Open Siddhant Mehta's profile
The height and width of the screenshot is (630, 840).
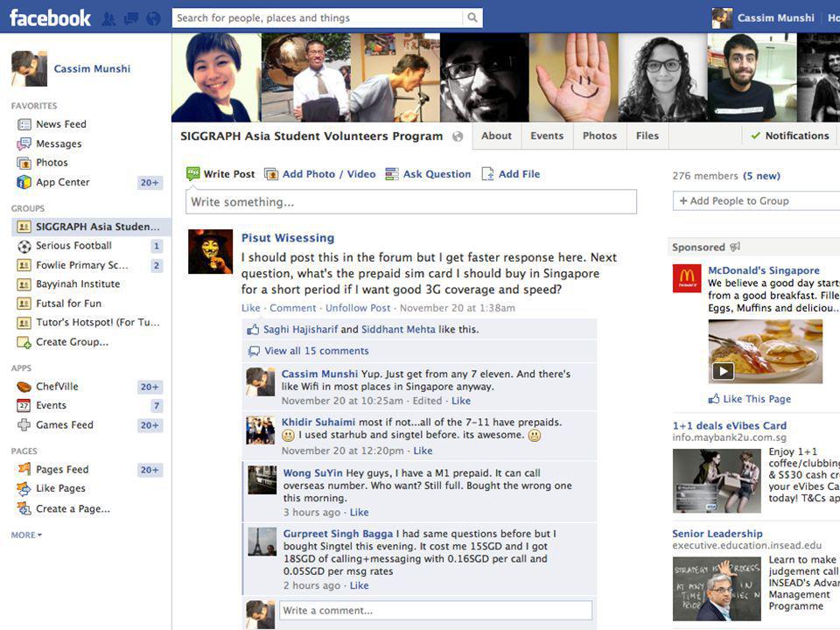click(398, 330)
